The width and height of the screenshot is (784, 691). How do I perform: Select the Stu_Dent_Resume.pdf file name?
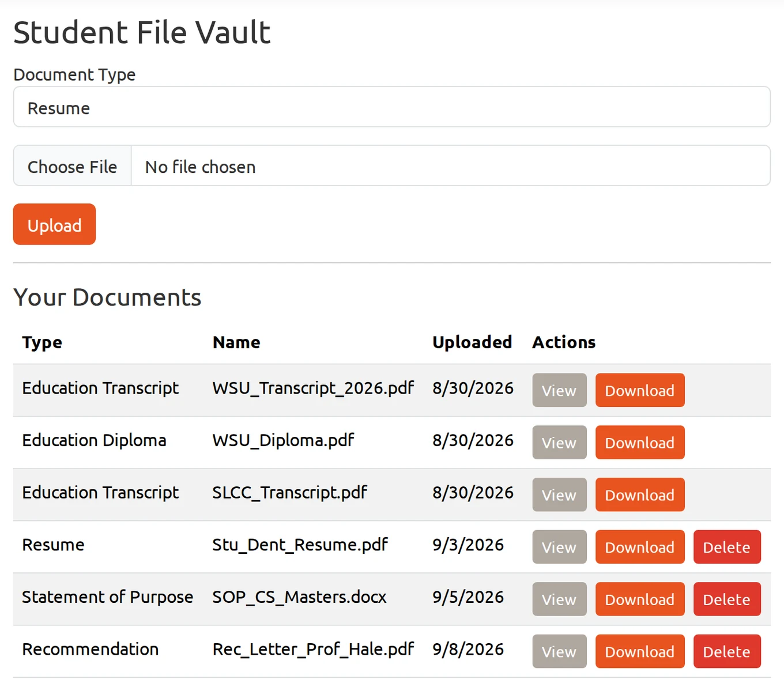tap(300, 545)
